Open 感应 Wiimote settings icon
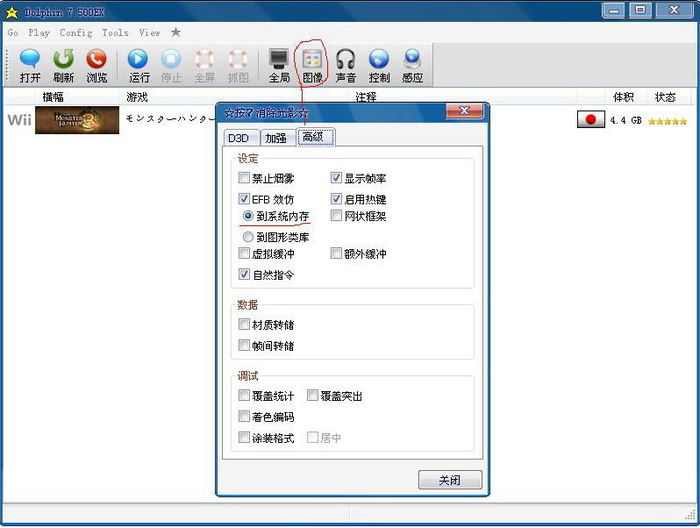This screenshot has width=700, height=528. [x=412, y=66]
